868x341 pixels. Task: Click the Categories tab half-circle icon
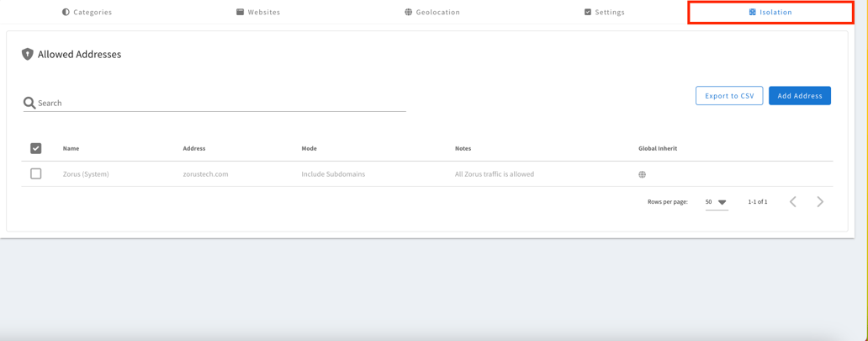[66, 13]
